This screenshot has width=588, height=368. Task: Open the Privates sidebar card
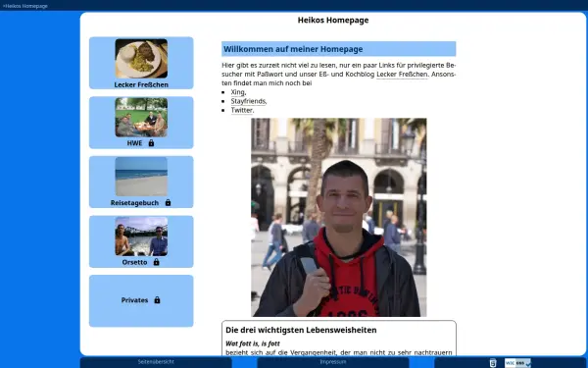141,301
